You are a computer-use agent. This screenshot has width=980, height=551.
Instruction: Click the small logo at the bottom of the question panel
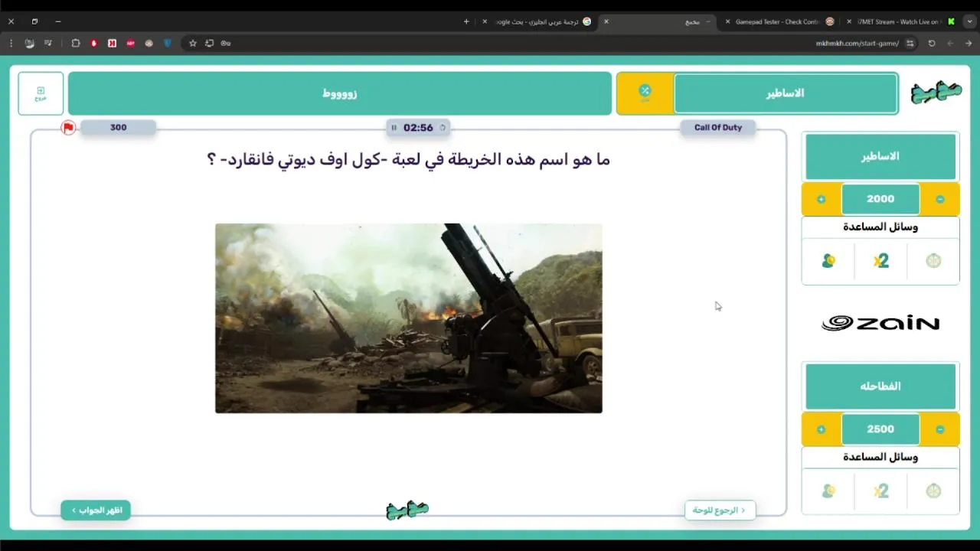pyautogui.click(x=407, y=510)
